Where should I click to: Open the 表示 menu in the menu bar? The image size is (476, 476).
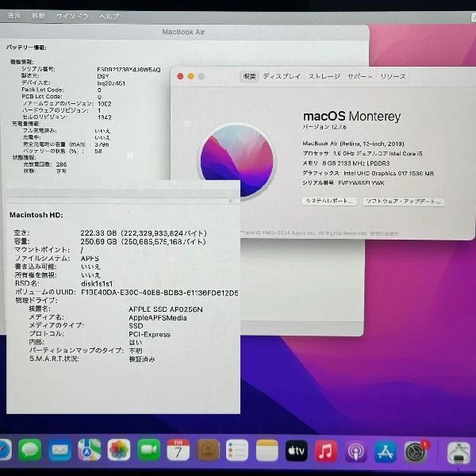[14, 16]
